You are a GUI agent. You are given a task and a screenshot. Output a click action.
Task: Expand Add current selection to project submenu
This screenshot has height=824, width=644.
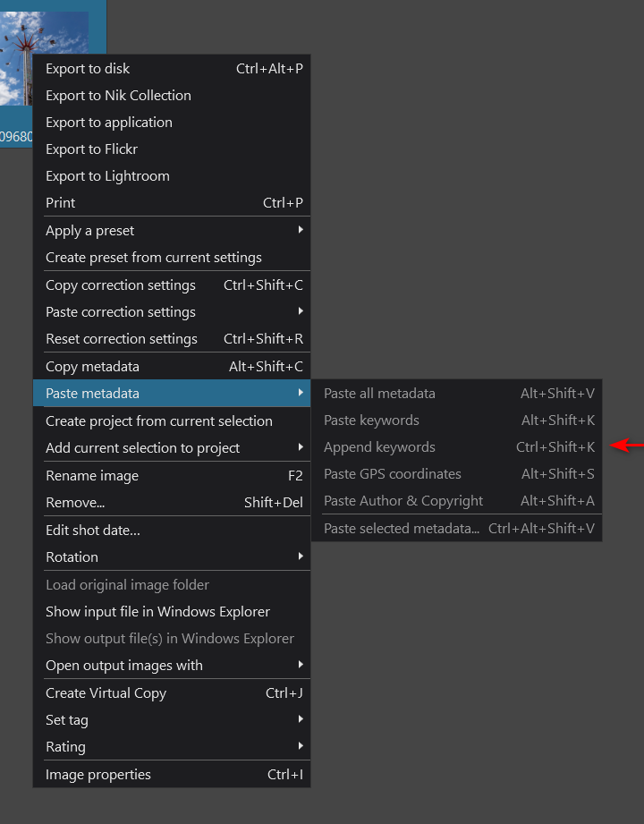point(172,447)
